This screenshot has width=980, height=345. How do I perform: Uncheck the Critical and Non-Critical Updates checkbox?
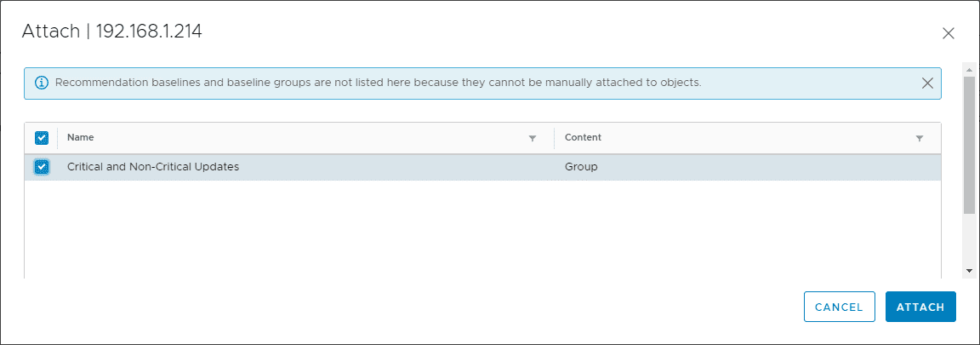pos(42,167)
